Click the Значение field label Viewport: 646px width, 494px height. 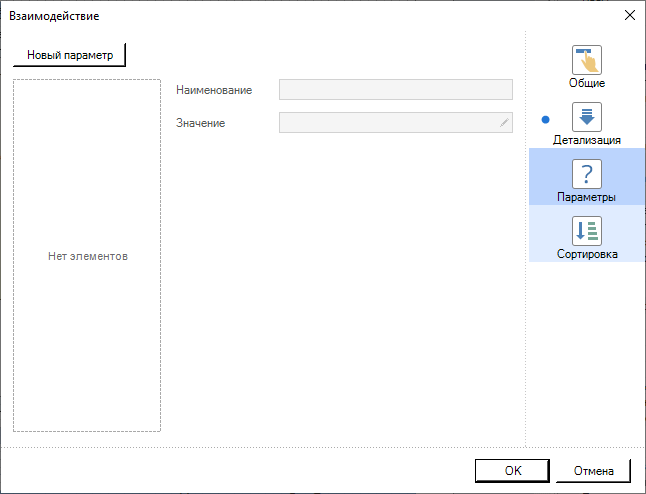pos(200,123)
